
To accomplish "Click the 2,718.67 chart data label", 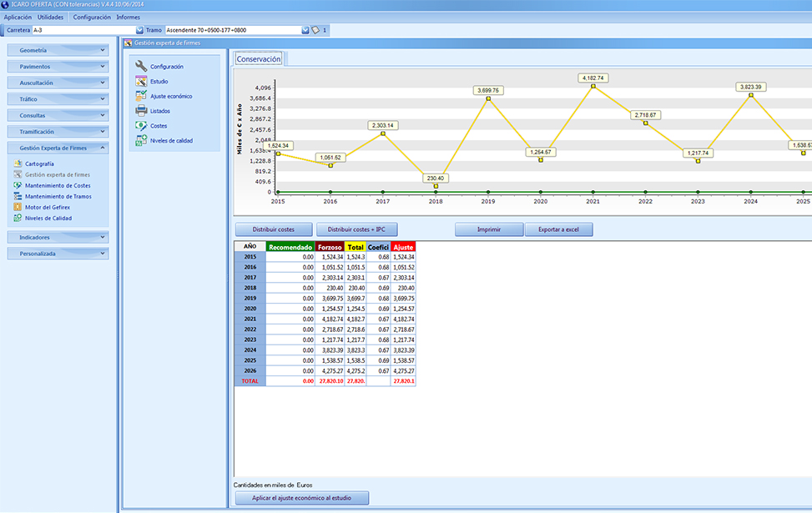I will [645, 115].
